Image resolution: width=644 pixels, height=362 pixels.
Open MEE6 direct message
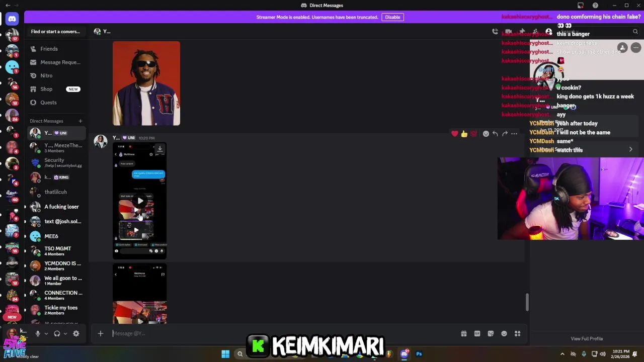56,236
